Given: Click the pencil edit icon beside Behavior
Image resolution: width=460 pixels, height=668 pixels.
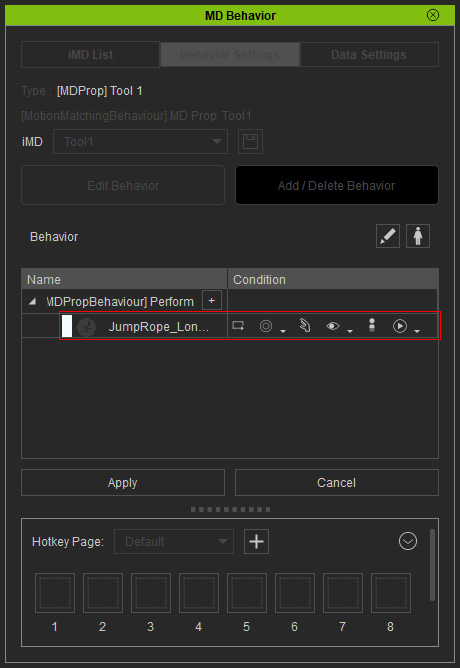Looking at the screenshot, I should coord(388,236).
